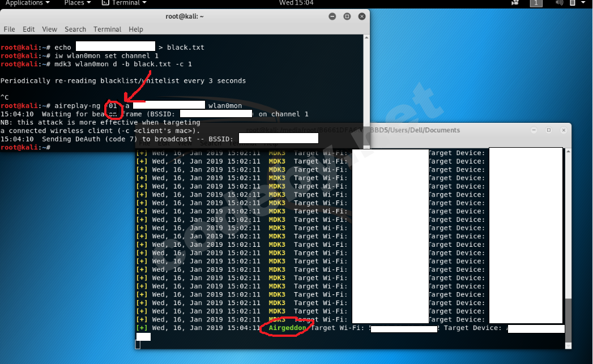Click the 'black.txt' text in the echo command
Image resolution: width=593 pixels, height=364 pixels.
(185, 47)
